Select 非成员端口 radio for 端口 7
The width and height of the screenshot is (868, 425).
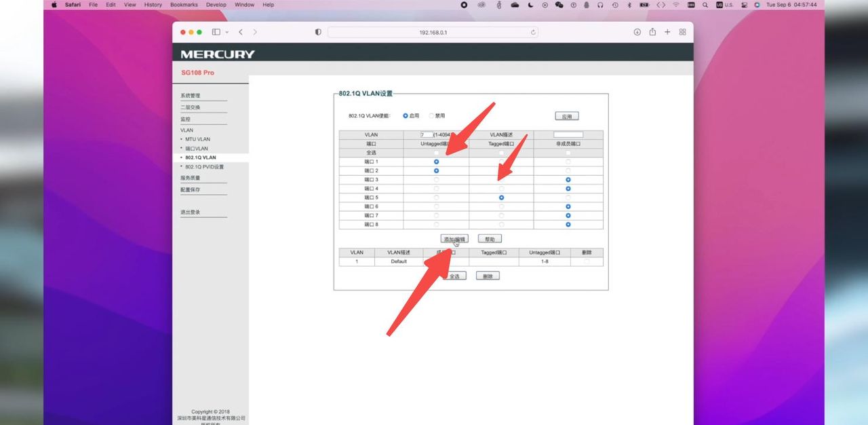[568, 215]
